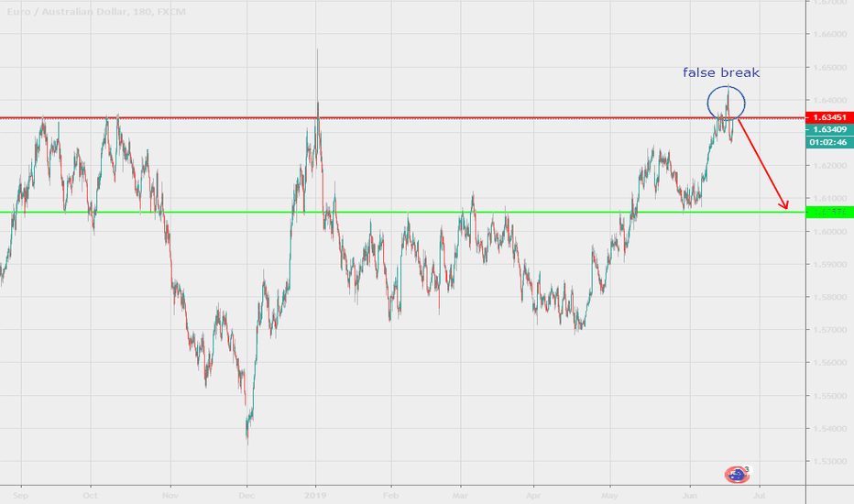This screenshot has height=504, width=854.
Task: Click the 2019 label on time axis
Action: pyautogui.click(x=315, y=495)
